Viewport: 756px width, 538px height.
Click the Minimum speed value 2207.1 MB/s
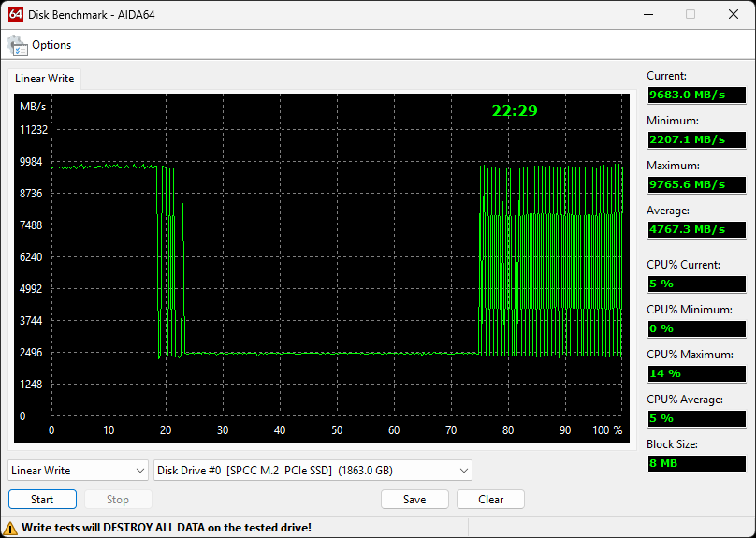[x=697, y=139]
